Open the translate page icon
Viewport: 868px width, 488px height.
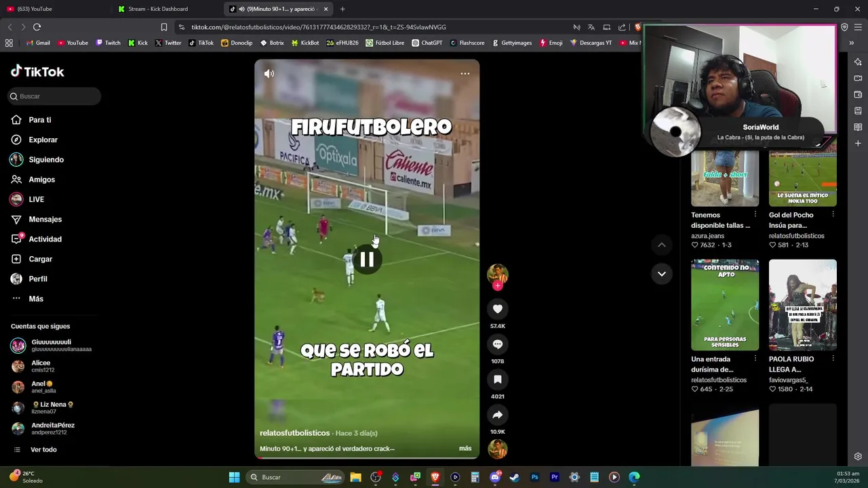pyautogui.click(x=591, y=27)
